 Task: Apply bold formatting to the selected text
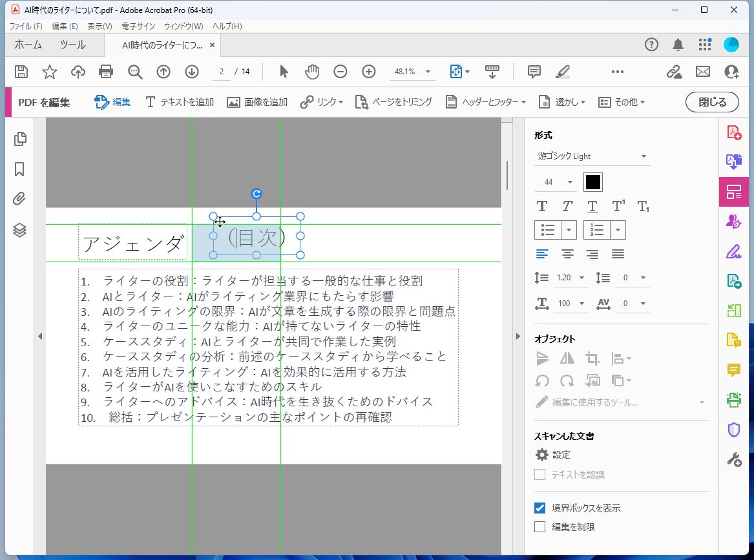(x=541, y=205)
